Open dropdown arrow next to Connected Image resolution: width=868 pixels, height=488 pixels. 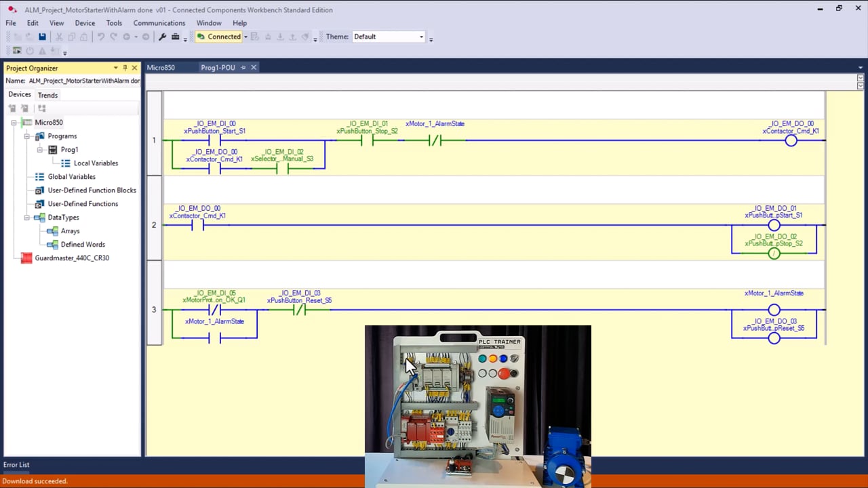(x=245, y=37)
